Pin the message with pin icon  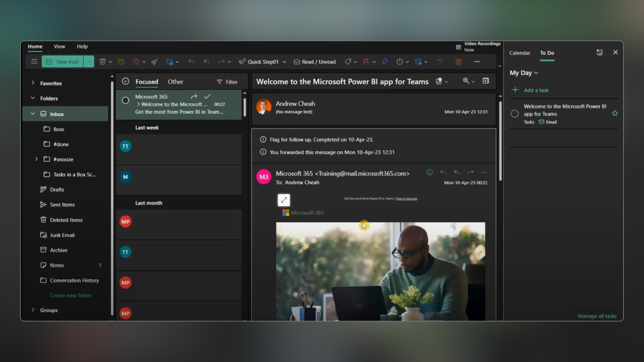click(385, 62)
